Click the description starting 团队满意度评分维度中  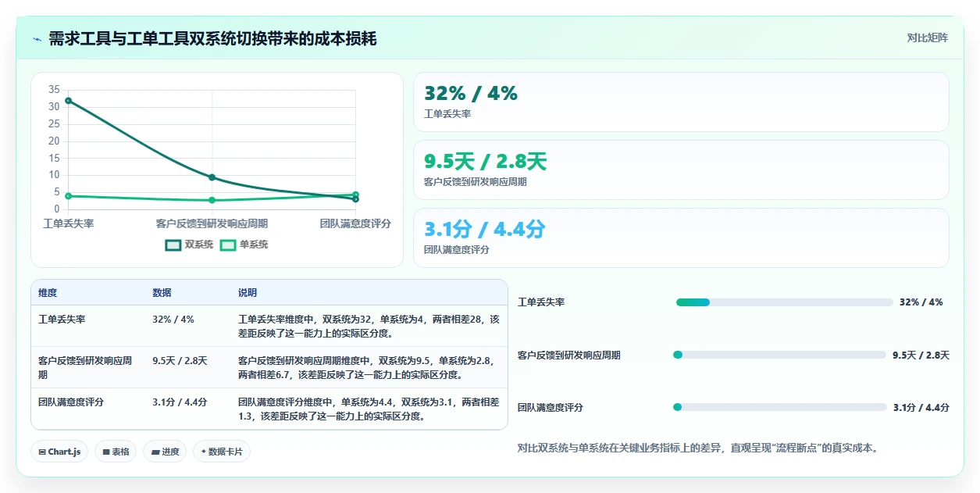click(x=369, y=409)
